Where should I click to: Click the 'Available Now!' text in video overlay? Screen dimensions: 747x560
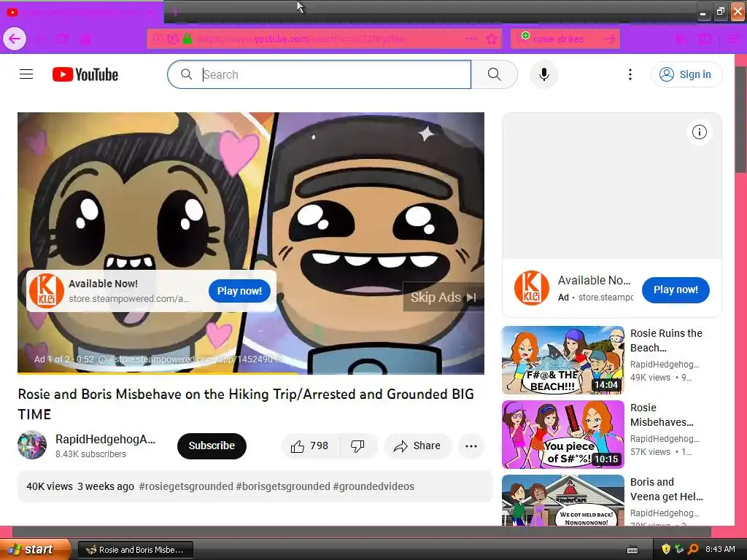pyautogui.click(x=103, y=284)
